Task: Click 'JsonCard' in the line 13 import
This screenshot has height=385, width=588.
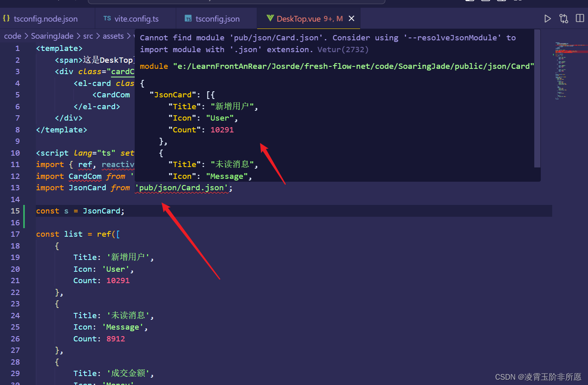Action: (87, 188)
